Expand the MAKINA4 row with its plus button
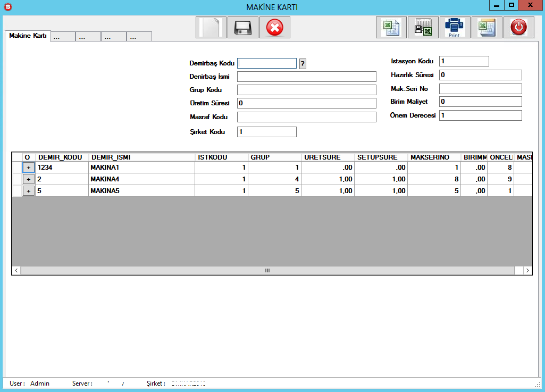Image resolution: width=545 pixels, height=392 pixels. point(29,179)
